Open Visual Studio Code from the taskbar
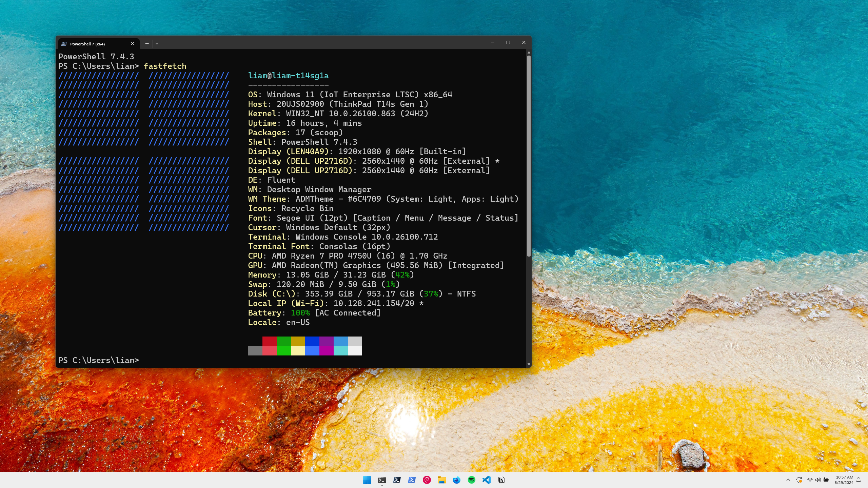868x488 pixels. 486,480
